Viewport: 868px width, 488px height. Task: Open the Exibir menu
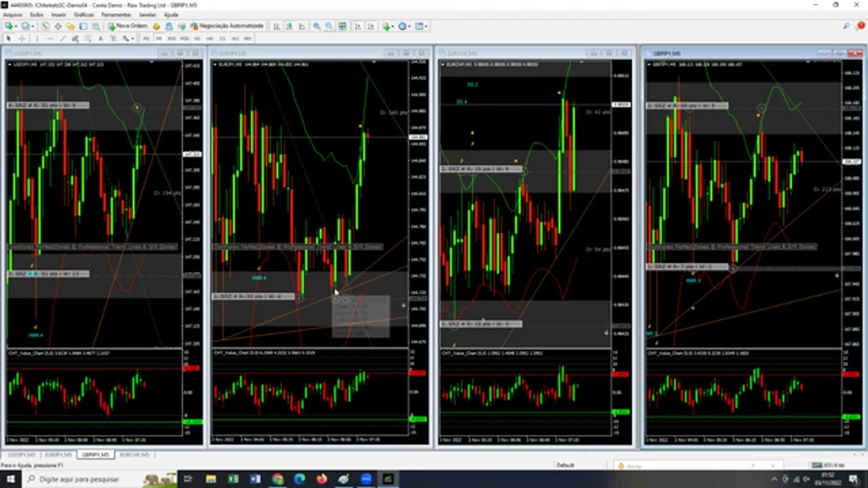point(37,14)
